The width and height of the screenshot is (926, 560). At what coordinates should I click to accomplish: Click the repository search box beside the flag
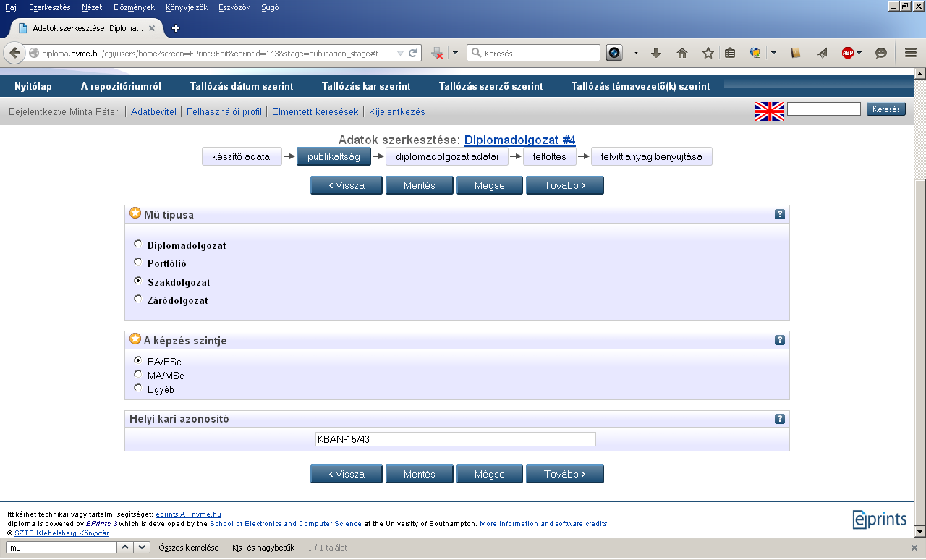(x=824, y=109)
